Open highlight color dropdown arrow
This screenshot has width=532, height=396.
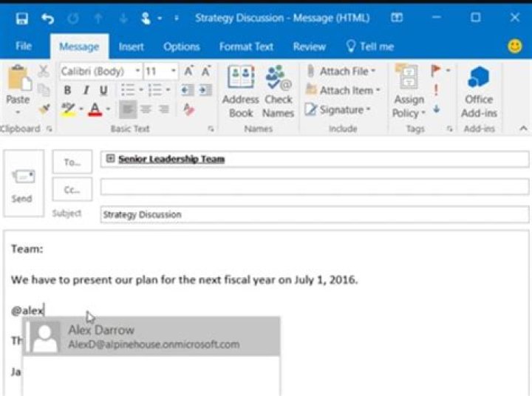coord(81,109)
